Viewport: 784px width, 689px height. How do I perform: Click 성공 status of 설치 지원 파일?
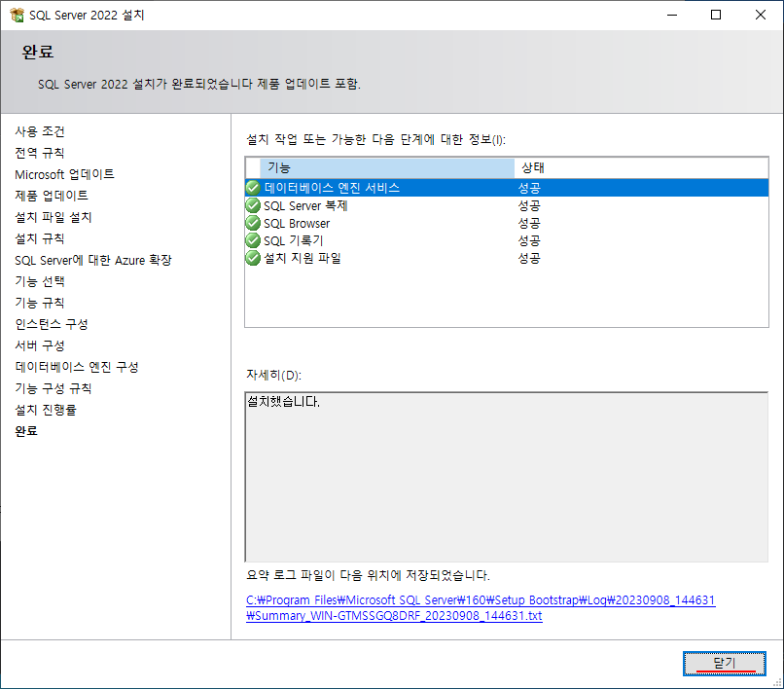coord(529,258)
